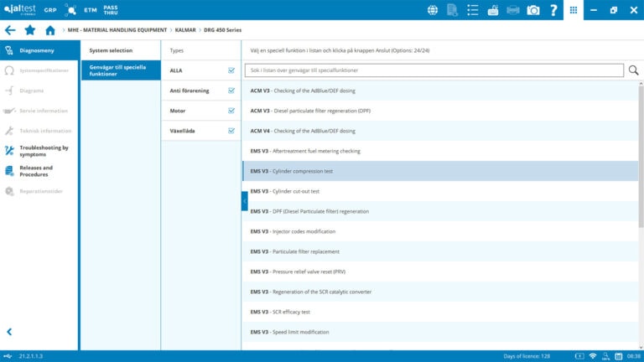Open the list view icon
The width and height of the screenshot is (644, 362).
click(x=472, y=10)
